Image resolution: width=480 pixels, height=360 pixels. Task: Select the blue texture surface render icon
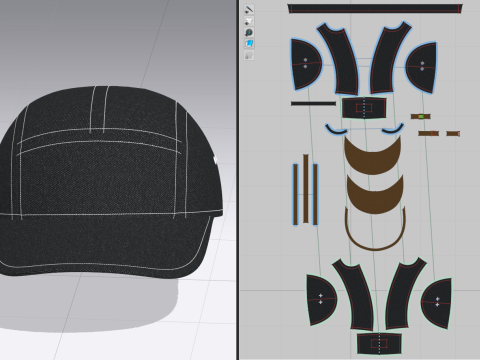coord(249,44)
